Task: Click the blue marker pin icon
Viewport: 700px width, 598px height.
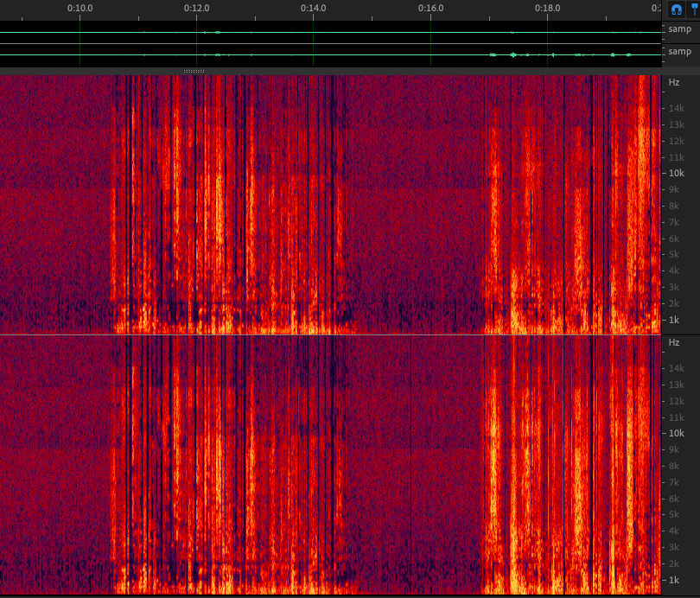Action: [692, 10]
